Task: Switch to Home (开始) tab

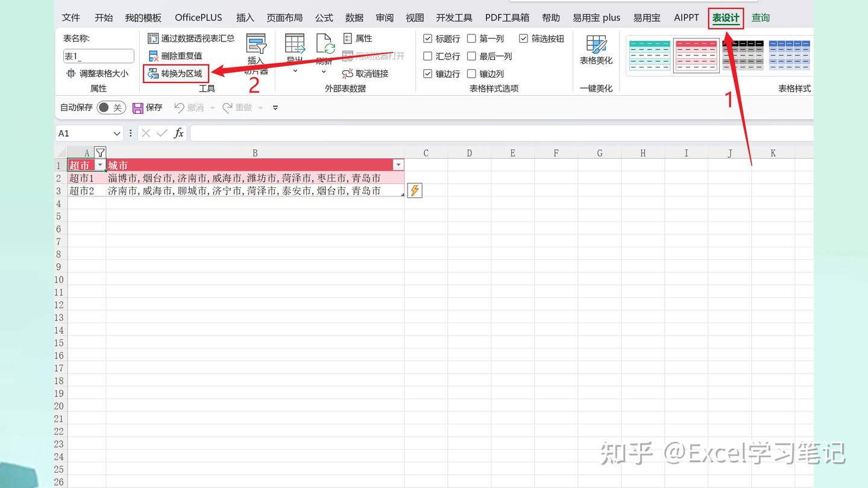Action: (x=104, y=17)
